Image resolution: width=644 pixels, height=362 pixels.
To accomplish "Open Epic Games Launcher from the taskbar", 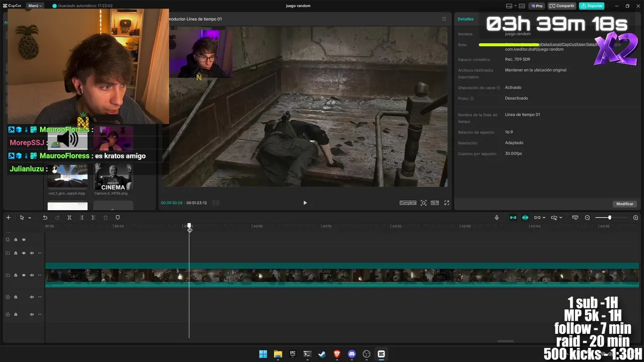I will pos(292,354).
